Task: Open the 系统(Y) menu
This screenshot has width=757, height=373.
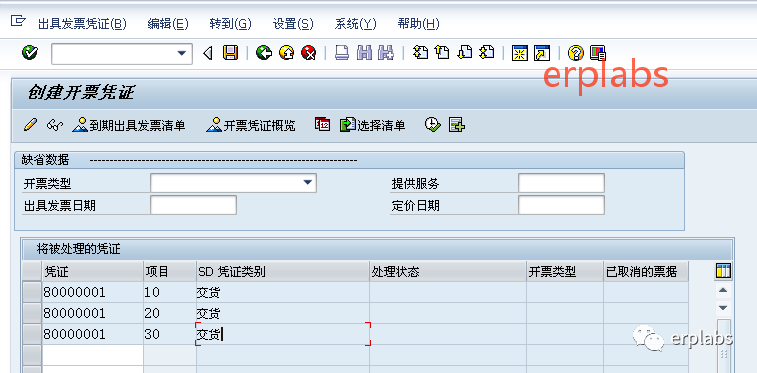Action: point(355,24)
